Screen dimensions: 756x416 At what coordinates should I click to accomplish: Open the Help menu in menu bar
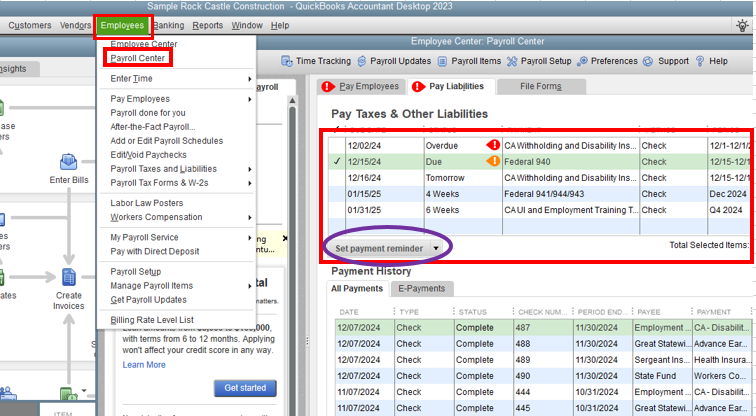pyautogui.click(x=280, y=26)
